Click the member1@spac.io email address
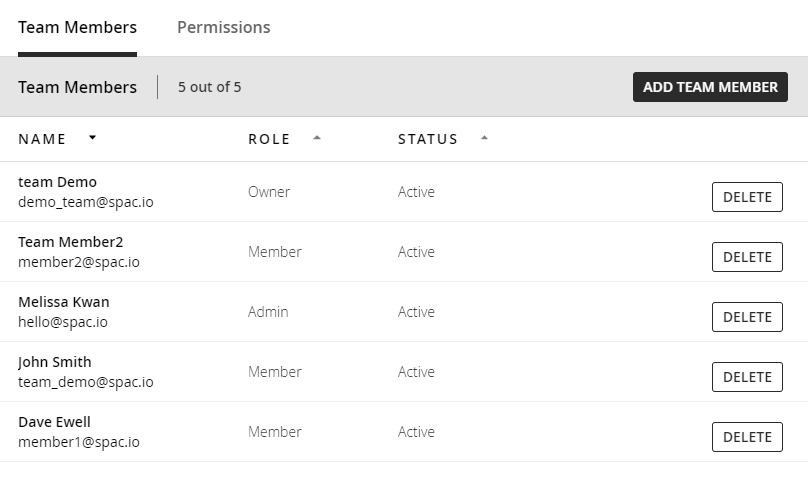Viewport: 808px width, 477px height. pyautogui.click(x=79, y=442)
